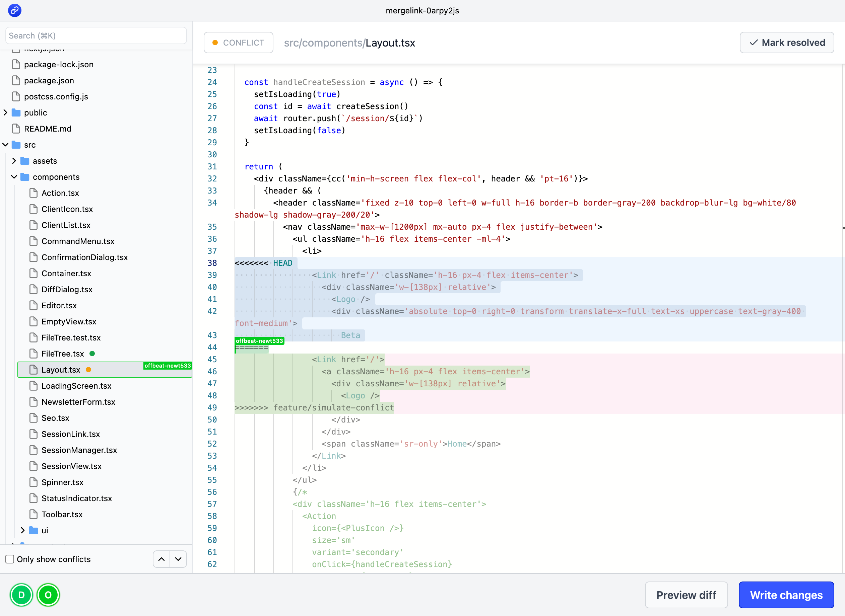Click the orange CONFLICT status badge
Viewport: 845px width, 616px height.
(239, 43)
